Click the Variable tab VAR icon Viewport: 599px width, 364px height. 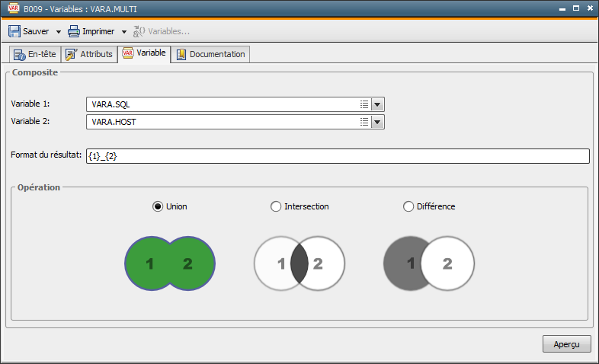[x=128, y=53]
